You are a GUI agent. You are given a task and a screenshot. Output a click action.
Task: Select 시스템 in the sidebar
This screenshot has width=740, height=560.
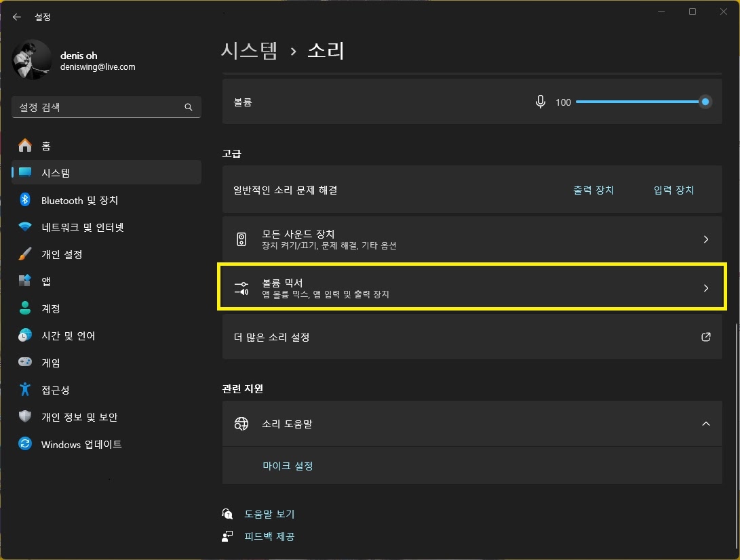click(106, 172)
